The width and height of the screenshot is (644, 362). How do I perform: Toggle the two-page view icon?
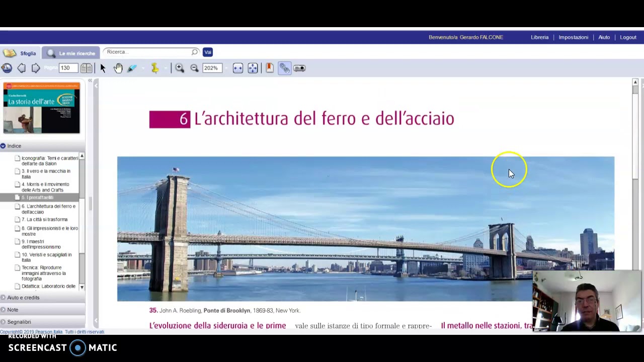pos(87,68)
